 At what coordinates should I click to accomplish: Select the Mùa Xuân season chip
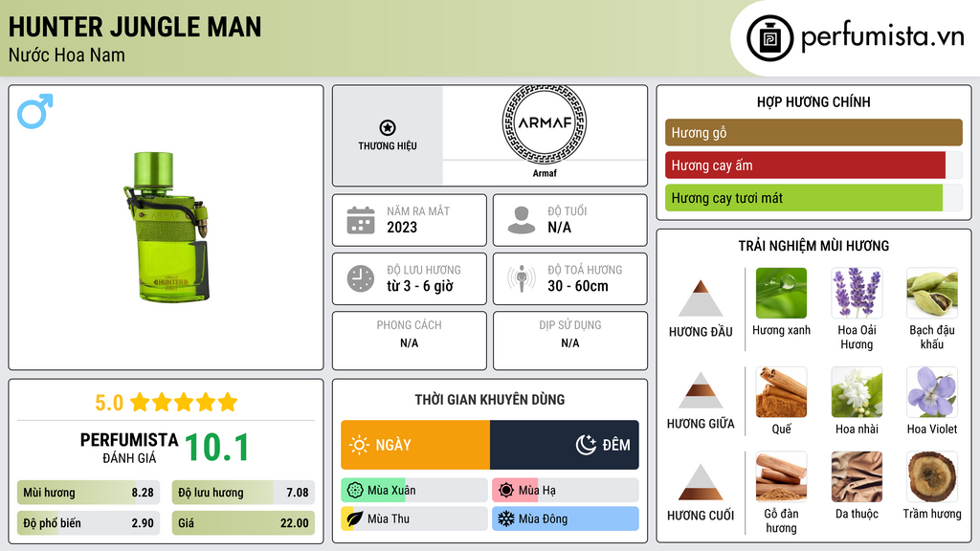[x=413, y=491]
